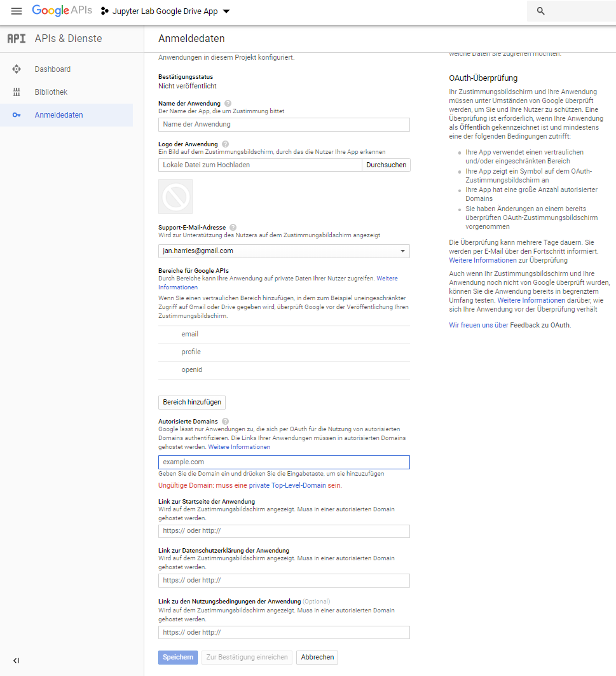This screenshot has width=616, height=676.
Task: Click the search bar field at top right
Action: (571, 11)
